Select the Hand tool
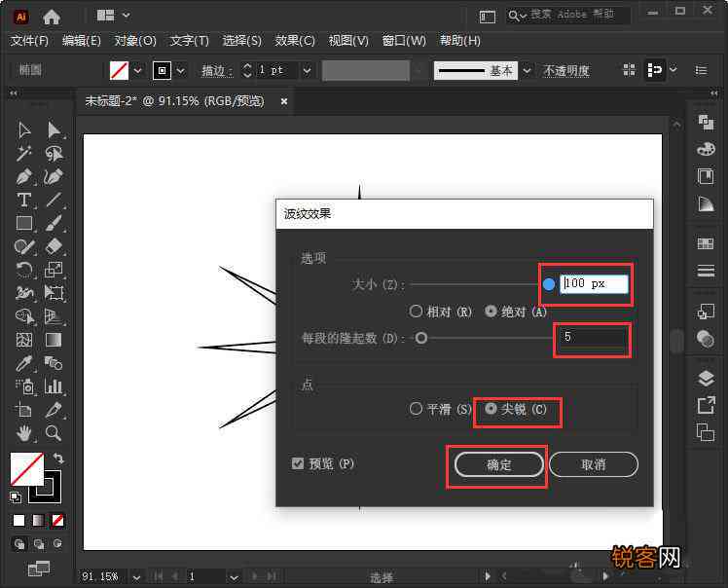The height and width of the screenshot is (588, 728). [x=24, y=433]
